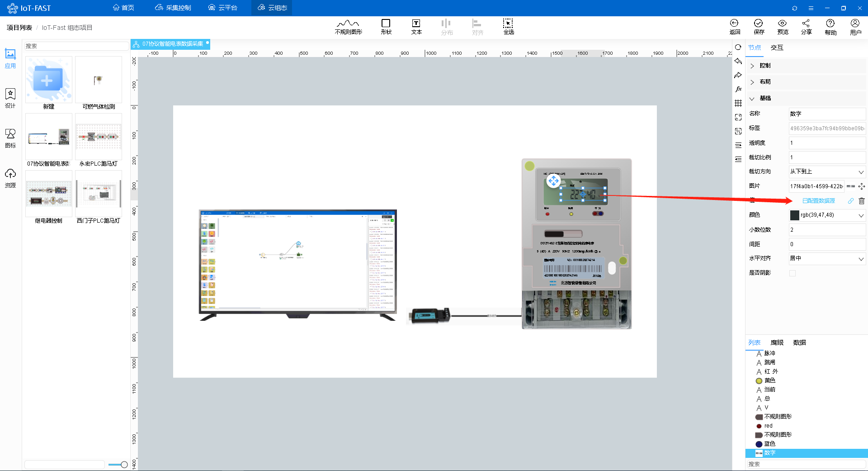Enable the 是否阴影 shadow checkbox
Image resolution: width=868 pixels, height=471 pixels.
pos(793,273)
